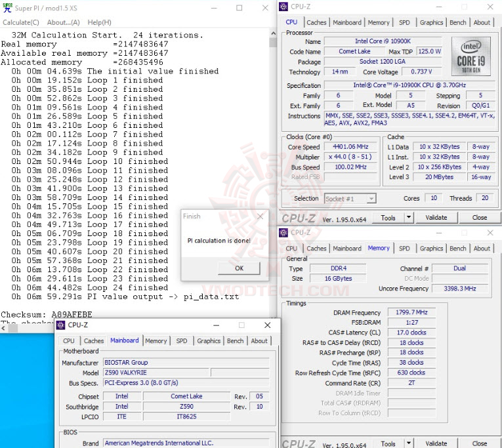Click the Z590 VALKYRIE model field

coord(156,373)
